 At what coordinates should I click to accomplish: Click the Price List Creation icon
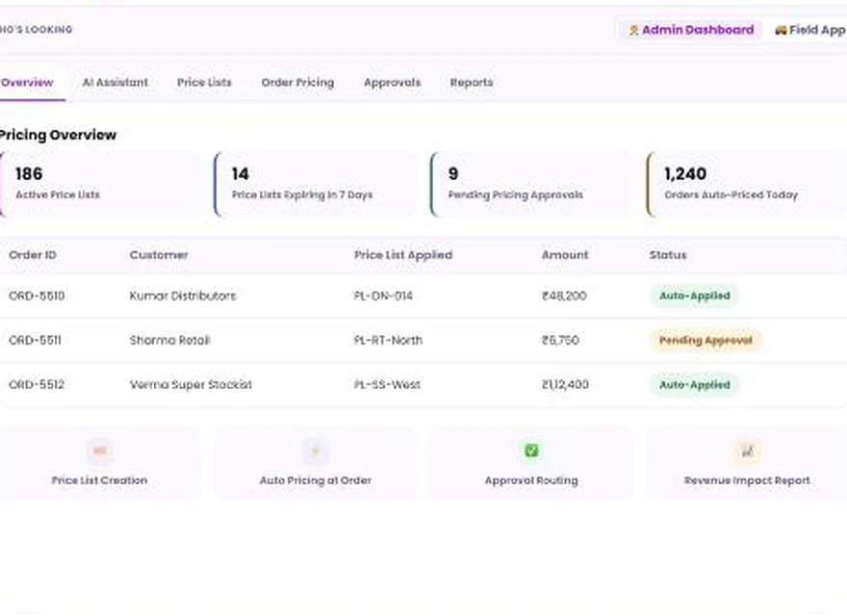100,451
